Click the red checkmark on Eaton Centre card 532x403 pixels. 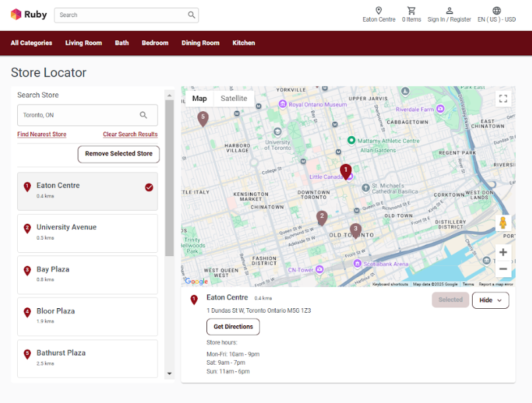(x=149, y=188)
